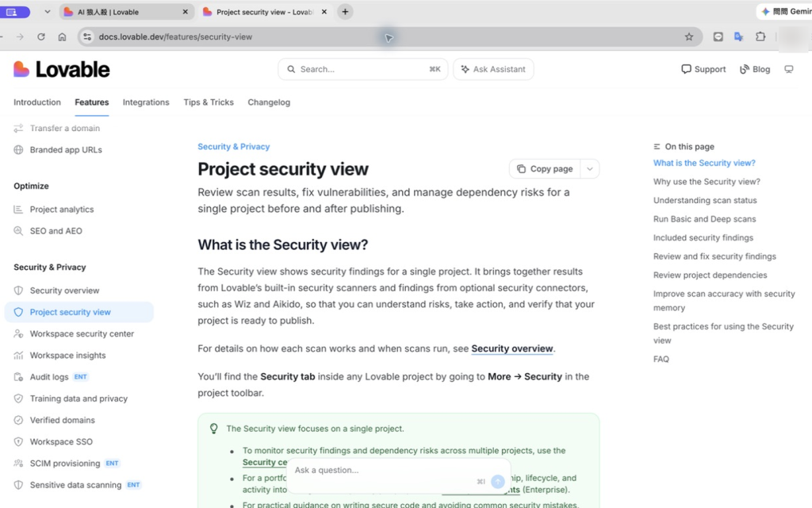The image size is (812, 508).
Task: Switch to Changelog tab
Action: [x=269, y=102]
